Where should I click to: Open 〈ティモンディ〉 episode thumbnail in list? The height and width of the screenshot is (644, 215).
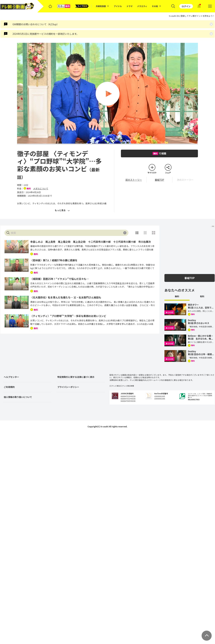[x=17, y=321]
